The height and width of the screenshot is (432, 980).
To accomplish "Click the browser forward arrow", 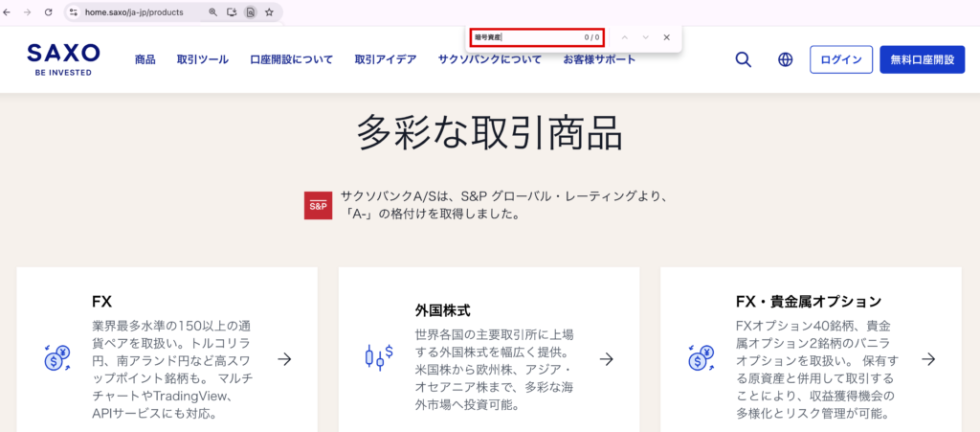I will pyautogui.click(x=27, y=11).
